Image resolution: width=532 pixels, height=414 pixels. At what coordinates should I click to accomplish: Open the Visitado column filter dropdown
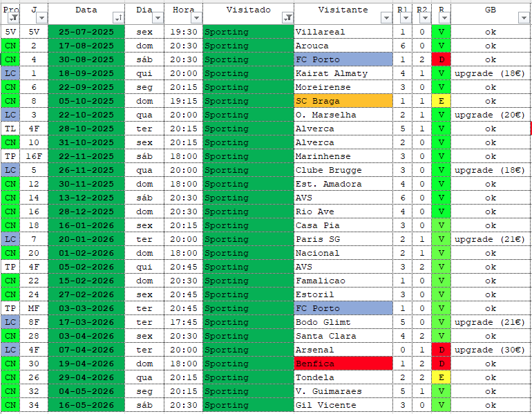287,18
